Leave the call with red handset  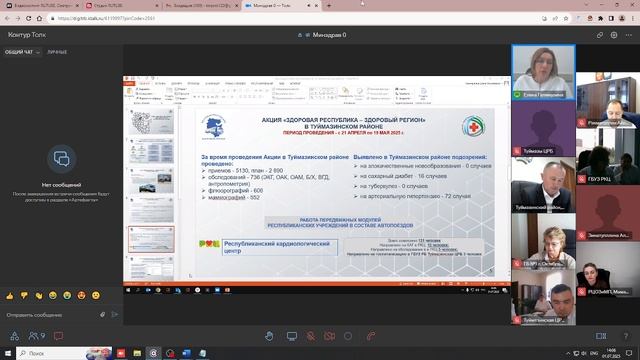(371, 336)
